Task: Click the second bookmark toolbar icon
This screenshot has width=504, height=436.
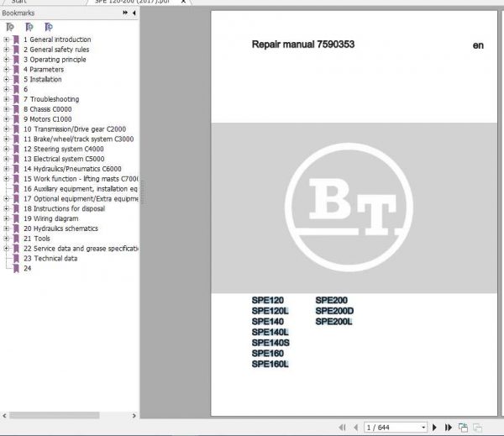Action: point(29,27)
